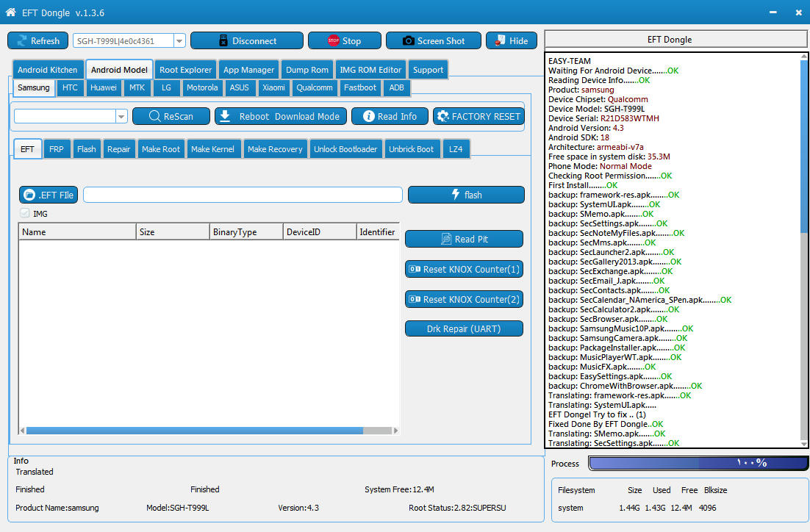
Task: Click the EFT Dongle header button
Action: pos(675,39)
